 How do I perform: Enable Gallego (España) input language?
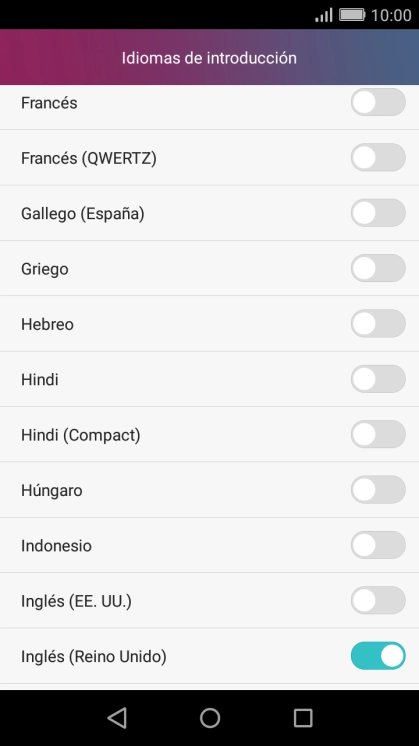378,213
